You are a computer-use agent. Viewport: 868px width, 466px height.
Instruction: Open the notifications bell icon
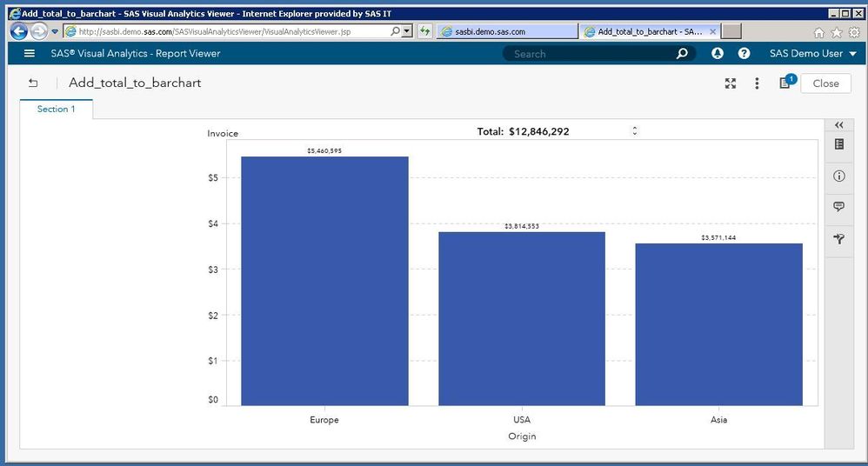click(718, 53)
